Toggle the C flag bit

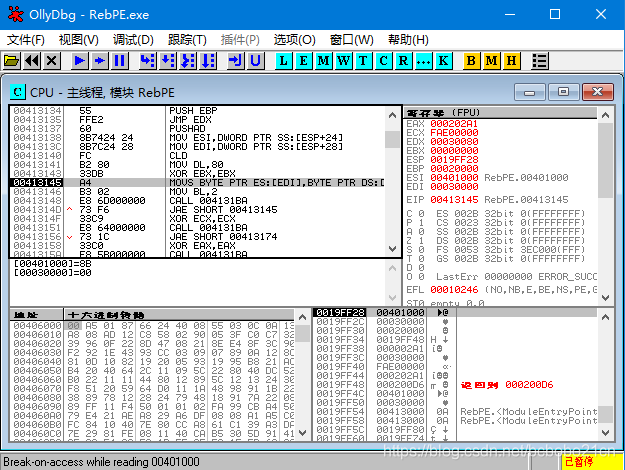tap(421, 214)
